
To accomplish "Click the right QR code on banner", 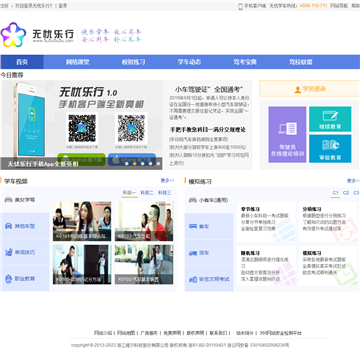I will 131,128.
